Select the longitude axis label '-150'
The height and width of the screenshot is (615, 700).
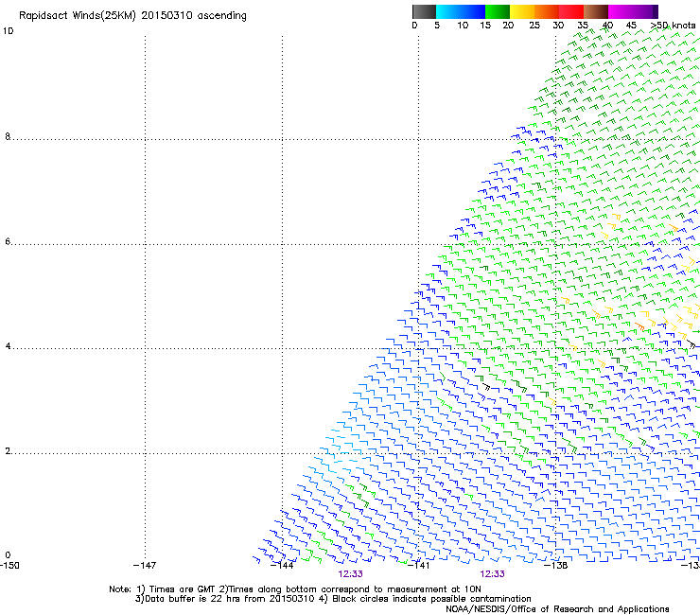click(x=9, y=566)
